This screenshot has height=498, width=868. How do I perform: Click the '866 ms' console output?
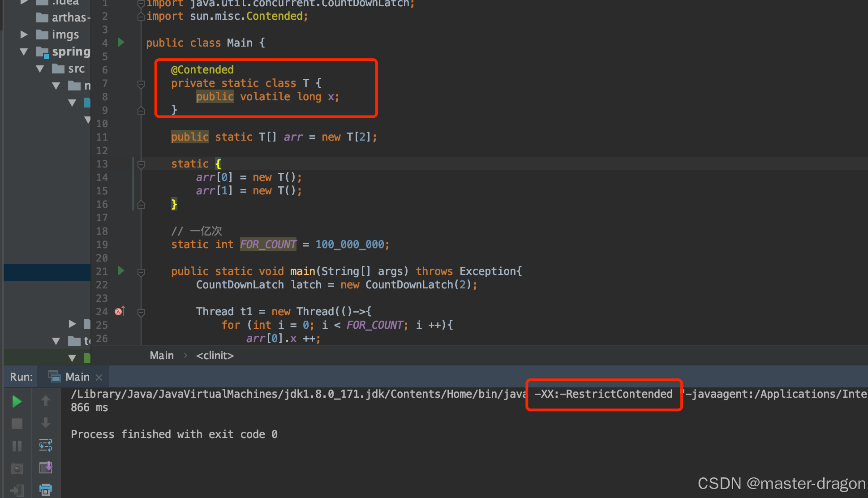pos(89,408)
